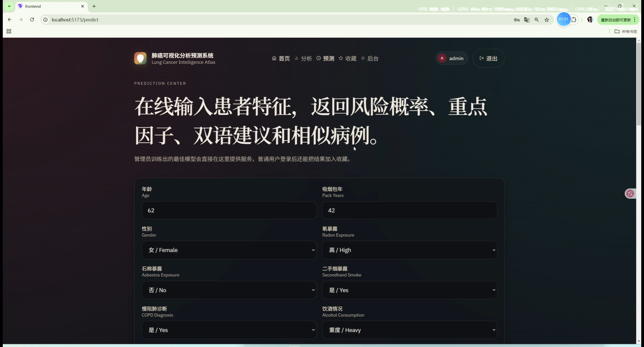Open the zoom magnifier icon in address bar

pyautogui.click(x=537, y=20)
